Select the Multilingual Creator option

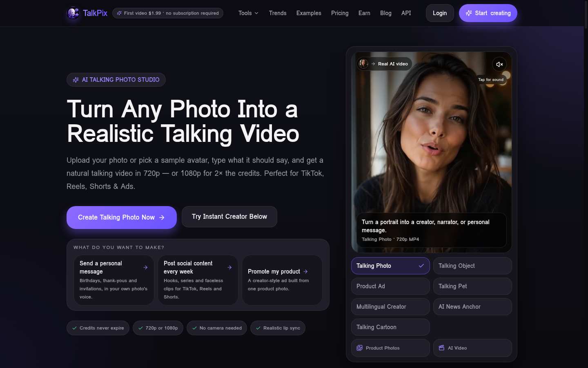(390, 307)
